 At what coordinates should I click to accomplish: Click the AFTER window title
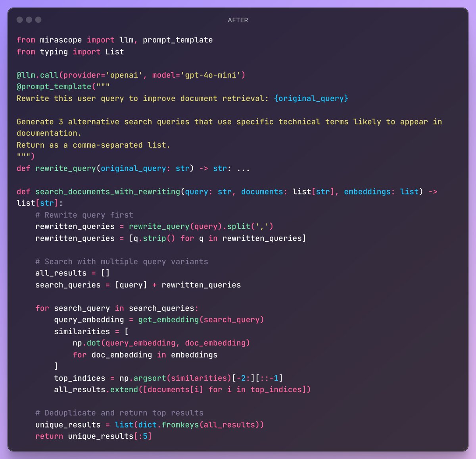point(238,20)
